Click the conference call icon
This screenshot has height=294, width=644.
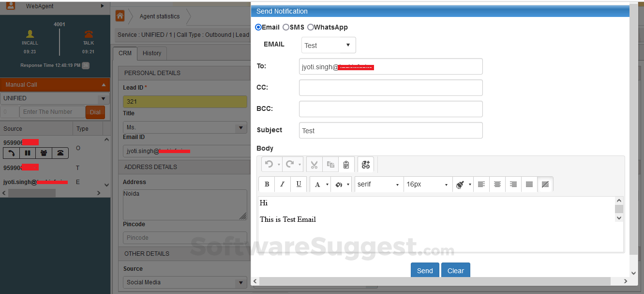pyautogui.click(x=44, y=153)
